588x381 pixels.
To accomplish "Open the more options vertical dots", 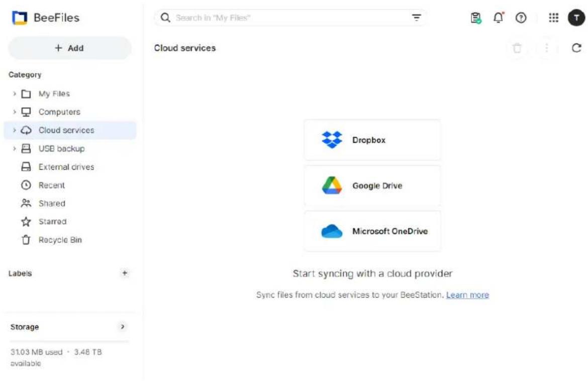I will point(547,48).
